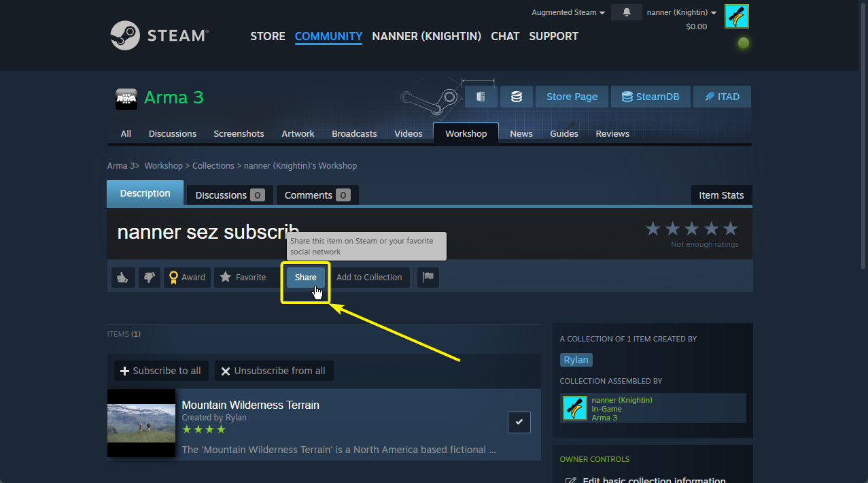Click the Arma 3 game icon
Screen dimensions: 868x483
point(126,99)
